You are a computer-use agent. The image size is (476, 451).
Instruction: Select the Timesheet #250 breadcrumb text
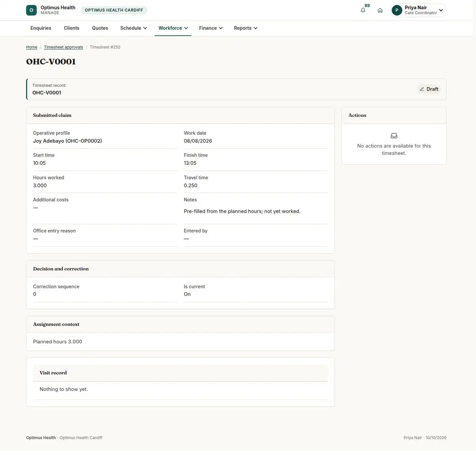point(105,47)
